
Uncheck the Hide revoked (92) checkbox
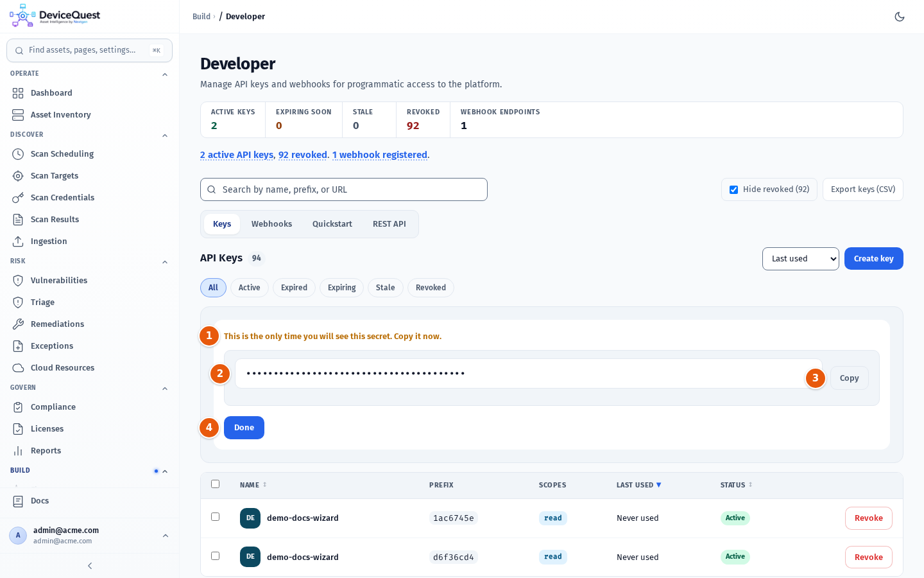(733, 189)
